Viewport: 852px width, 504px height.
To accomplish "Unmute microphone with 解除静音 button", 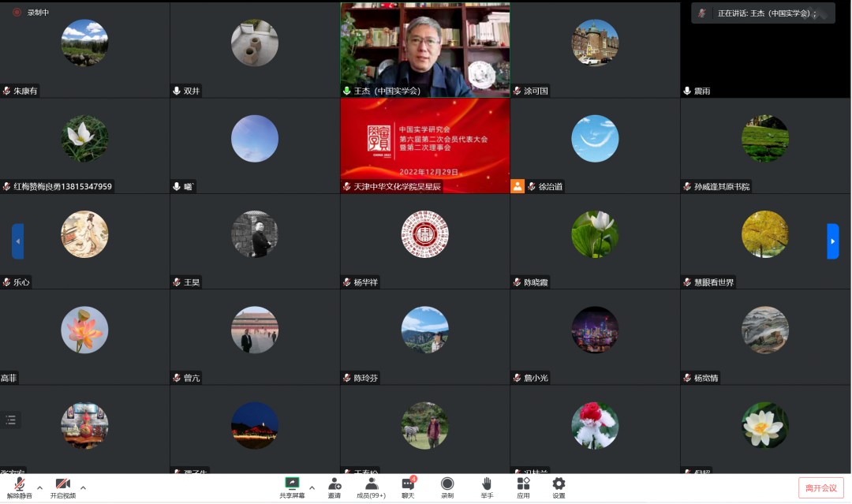I will (19, 487).
